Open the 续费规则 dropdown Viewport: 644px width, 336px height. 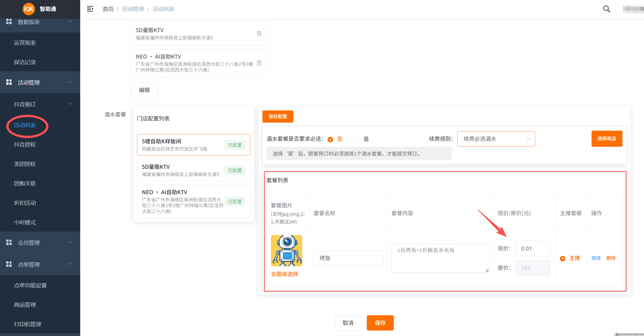point(496,139)
